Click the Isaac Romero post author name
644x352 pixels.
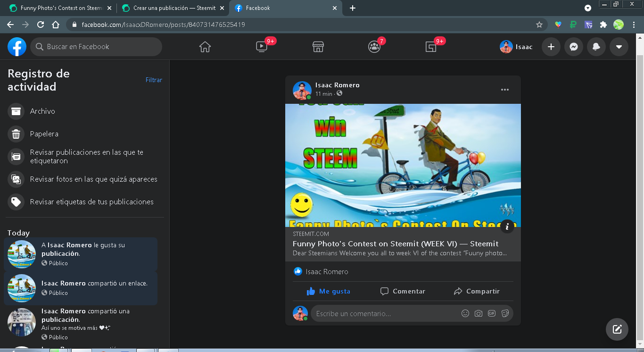pos(338,85)
